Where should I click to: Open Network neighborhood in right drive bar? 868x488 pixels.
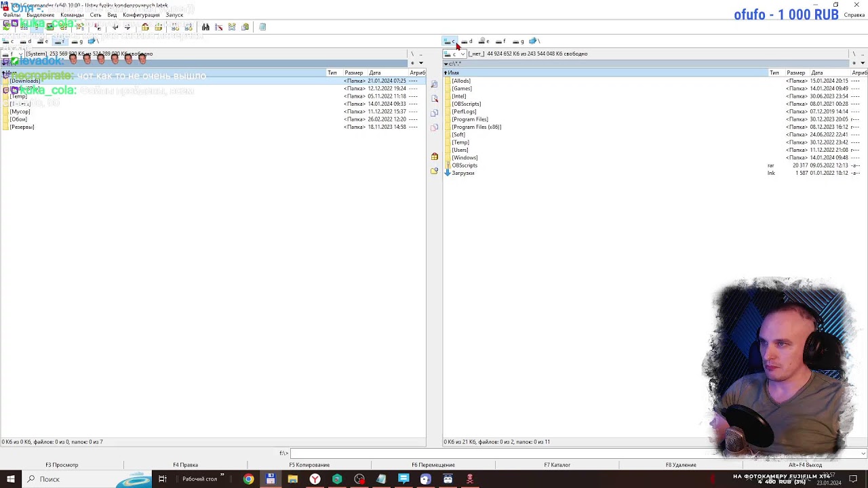534,41
